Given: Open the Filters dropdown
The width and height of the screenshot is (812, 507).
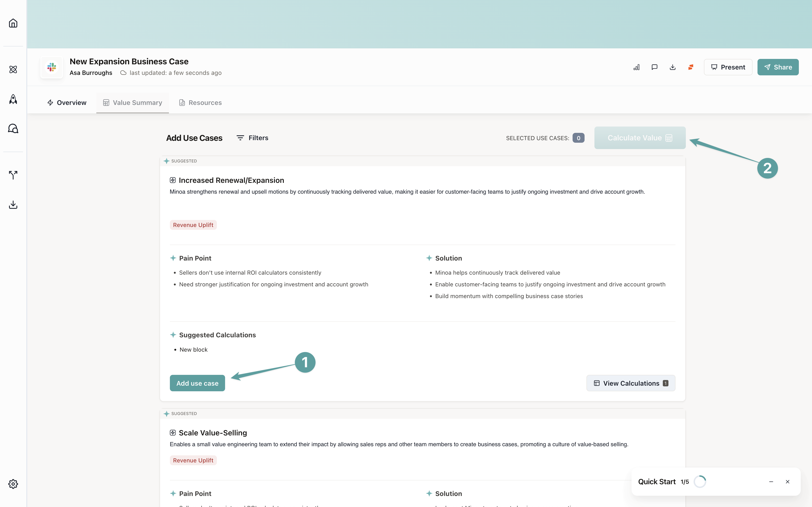Looking at the screenshot, I should (x=252, y=138).
